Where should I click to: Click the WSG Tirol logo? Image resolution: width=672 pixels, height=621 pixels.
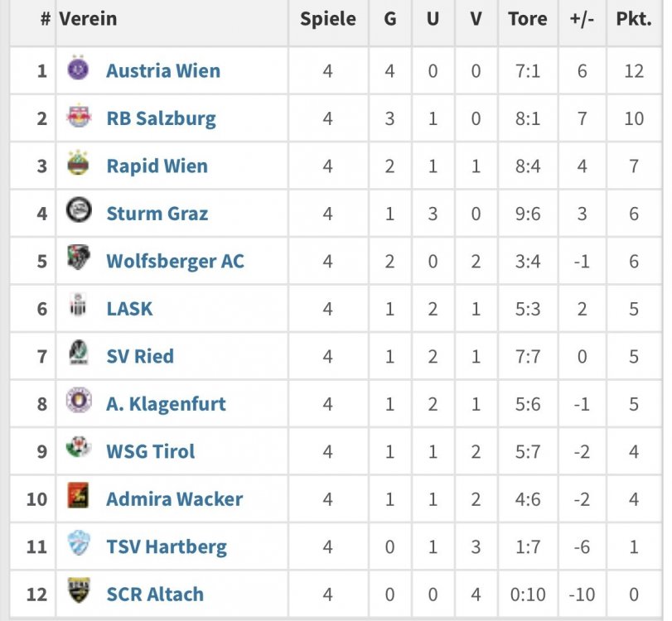pyautogui.click(x=79, y=447)
